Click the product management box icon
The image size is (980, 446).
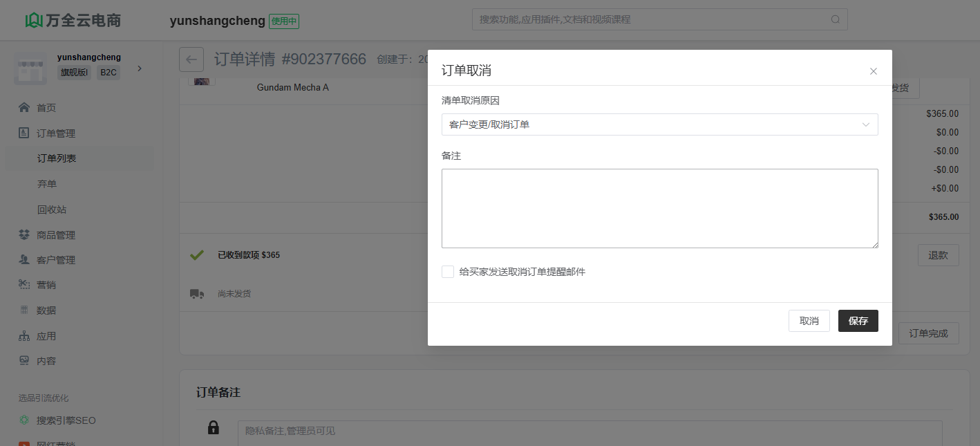[24, 234]
